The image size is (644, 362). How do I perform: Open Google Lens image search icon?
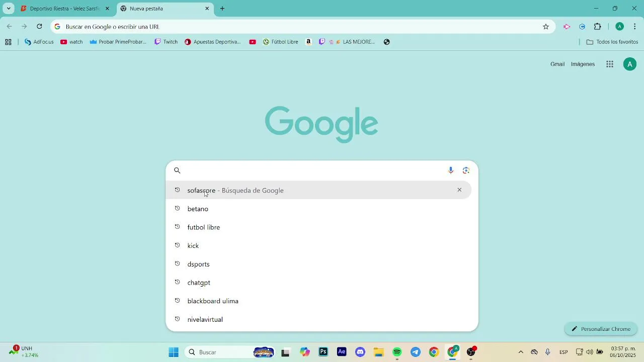[466, 170]
